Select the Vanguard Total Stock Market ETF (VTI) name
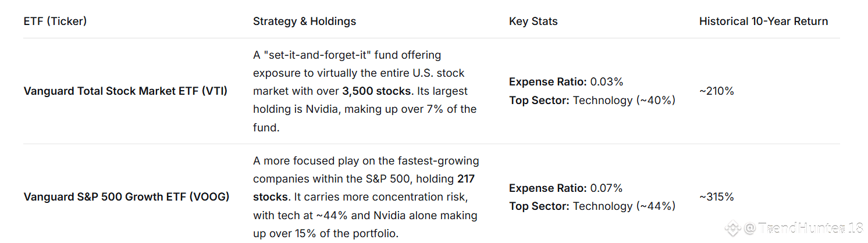Screen dimensions: 868x243 click(125, 91)
